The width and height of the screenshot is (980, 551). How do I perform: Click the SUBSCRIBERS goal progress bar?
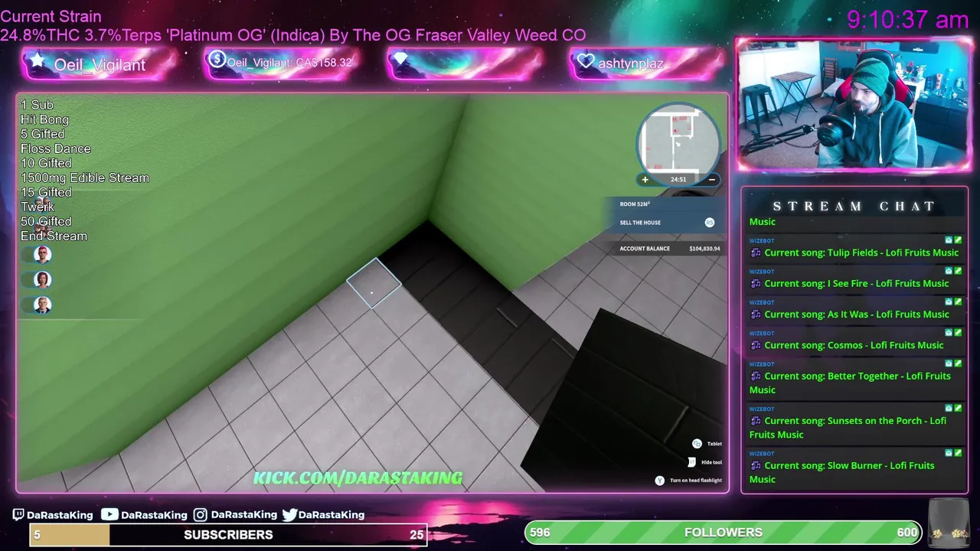click(x=228, y=535)
